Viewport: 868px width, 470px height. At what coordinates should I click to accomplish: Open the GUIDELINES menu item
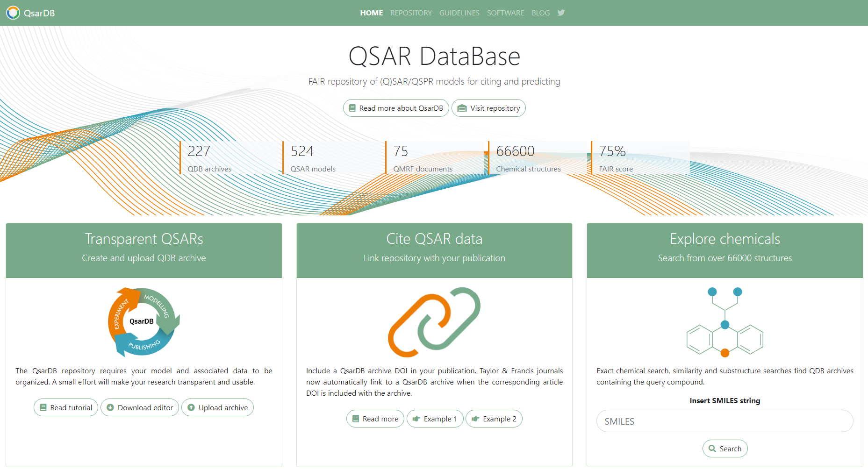(x=459, y=13)
